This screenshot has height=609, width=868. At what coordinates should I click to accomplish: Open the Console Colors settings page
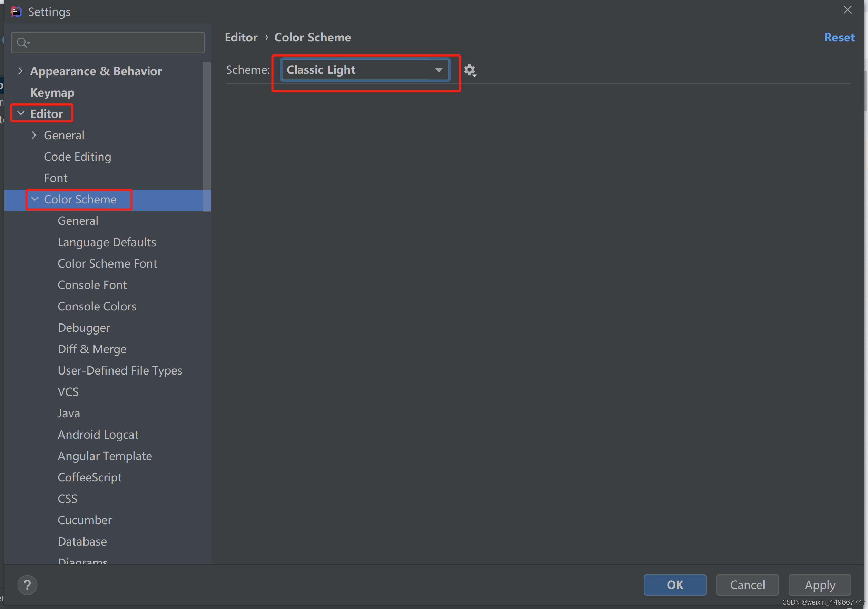(x=97, y=306)
